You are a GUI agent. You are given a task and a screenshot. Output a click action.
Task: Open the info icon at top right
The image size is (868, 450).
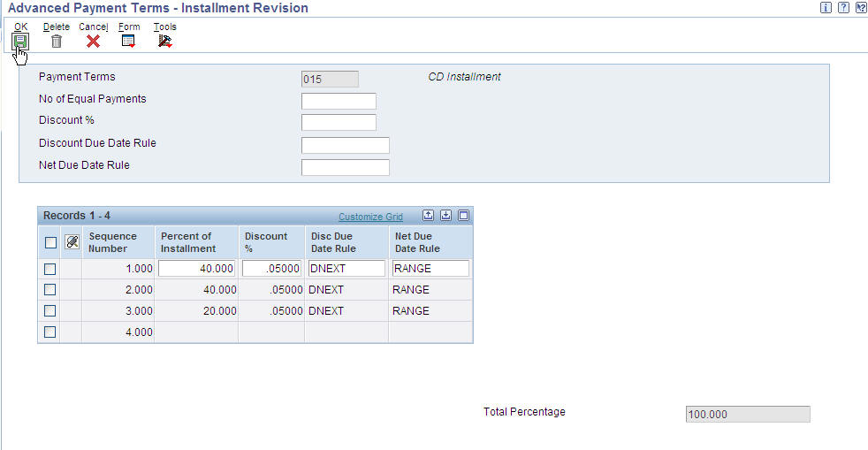pyautogui.click(x=826, y=8)
